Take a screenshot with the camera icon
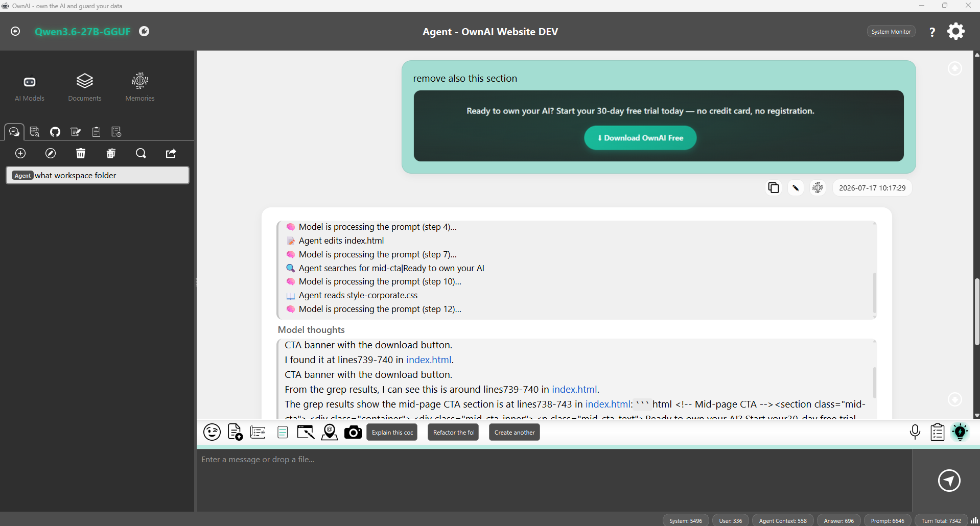This screenshot has height=526, width=980. pyautogui.click(x=353, y=433)
